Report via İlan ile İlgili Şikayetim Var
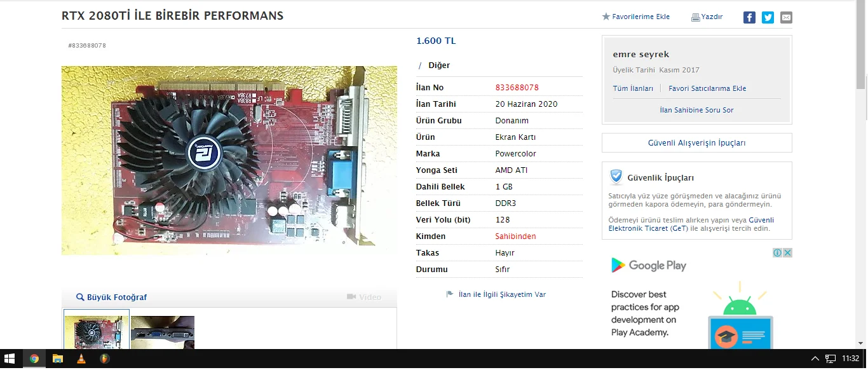The width and height of the screenshot is (868, 370). 496,294
